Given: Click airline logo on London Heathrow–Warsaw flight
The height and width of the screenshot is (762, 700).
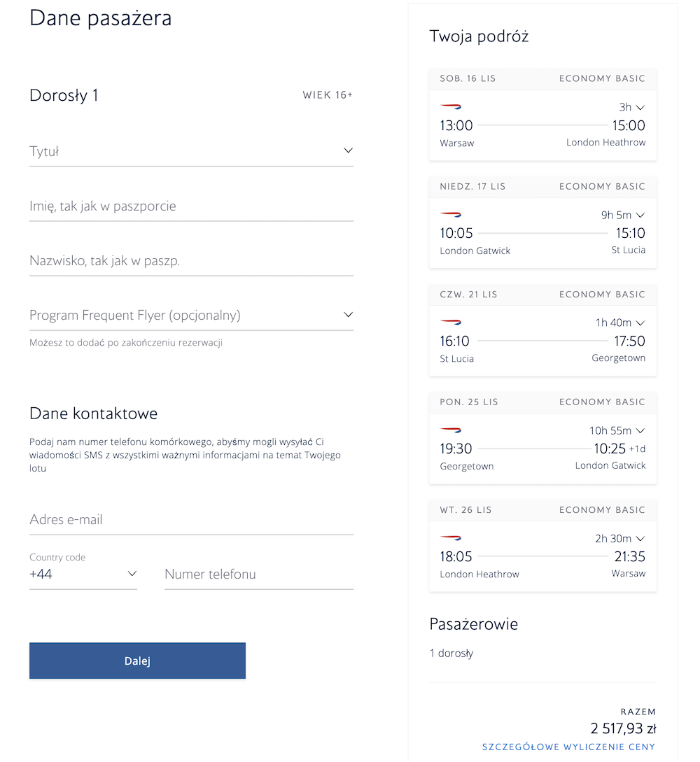Looking at the screenshot, I should [x=451, y=538].
